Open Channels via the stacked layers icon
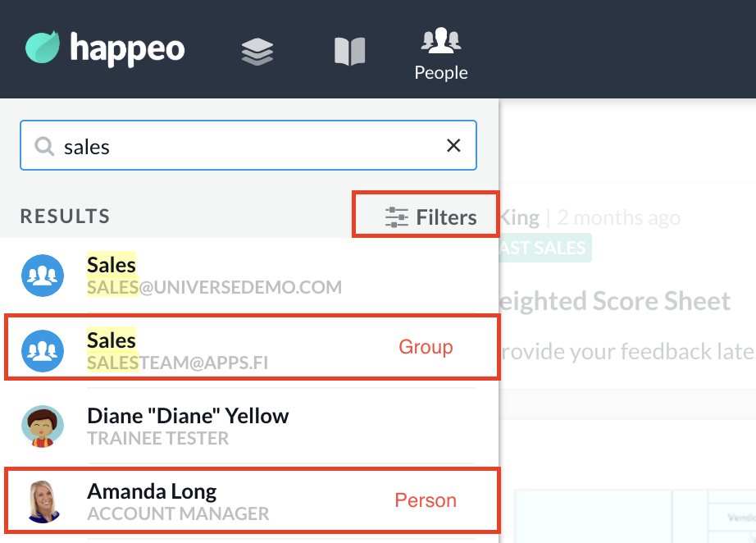The width and height of the screenshot is (756, 543). click(x=257, y=52)
